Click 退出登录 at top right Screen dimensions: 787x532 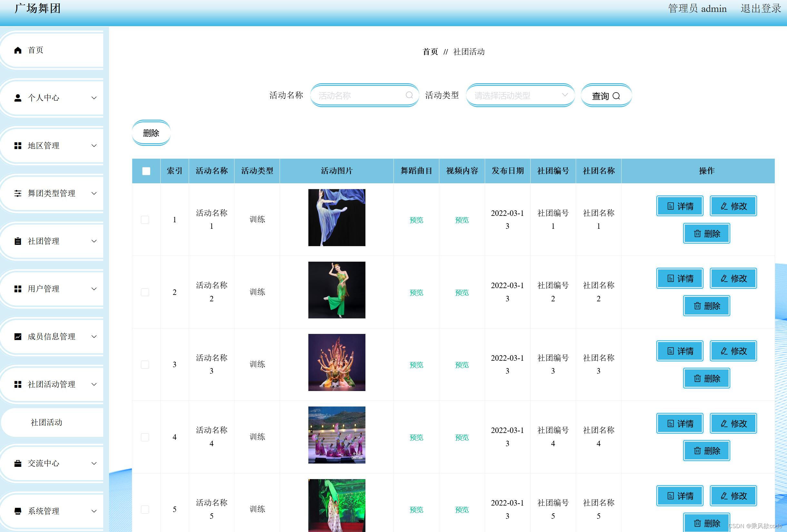(760, 8)
